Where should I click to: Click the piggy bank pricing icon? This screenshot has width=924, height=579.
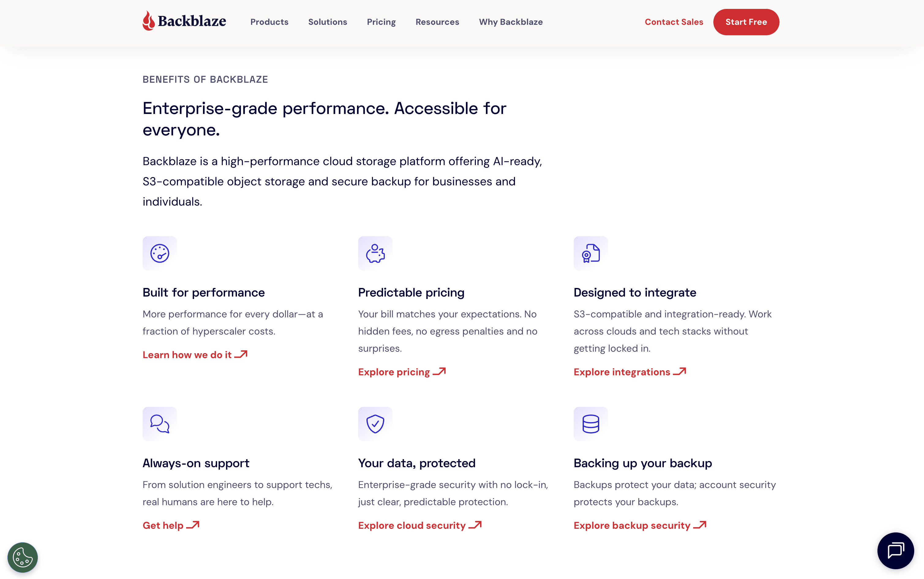375,253
